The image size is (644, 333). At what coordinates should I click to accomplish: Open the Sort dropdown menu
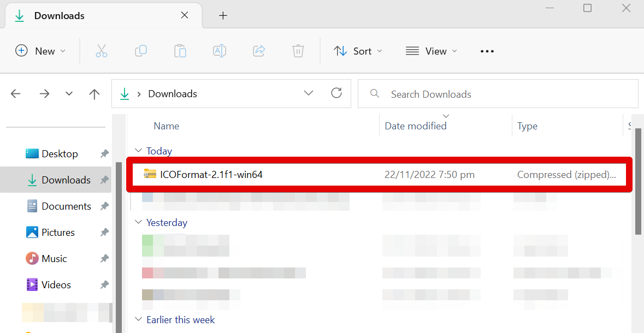click(x=358, y=51)
